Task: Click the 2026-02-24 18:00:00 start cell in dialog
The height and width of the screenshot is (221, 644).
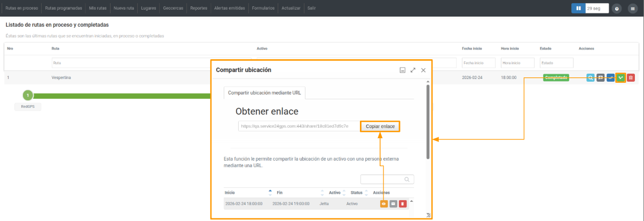Action: tap(244, 203)
